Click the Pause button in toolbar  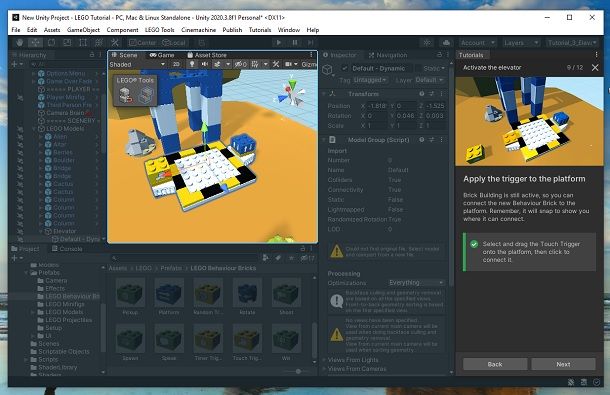click(x=295, y=43)
